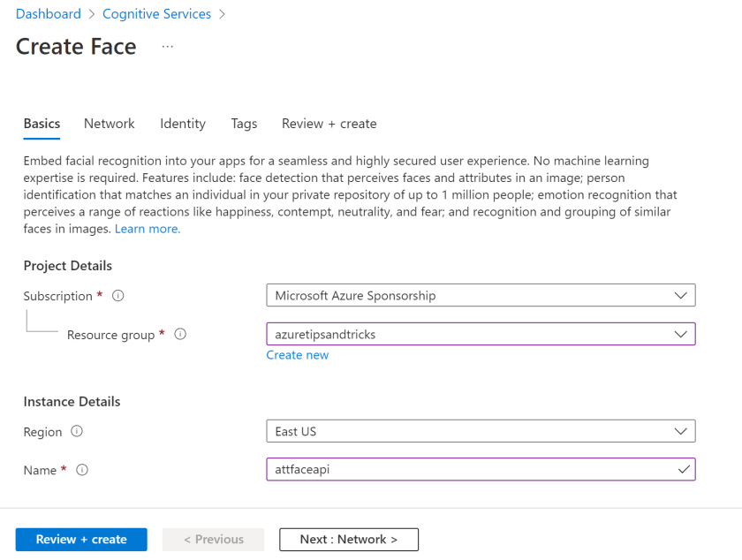This screenshot has height=560, width=742.
Task: Click the Region info icon
Action: [x=77, y=432]
